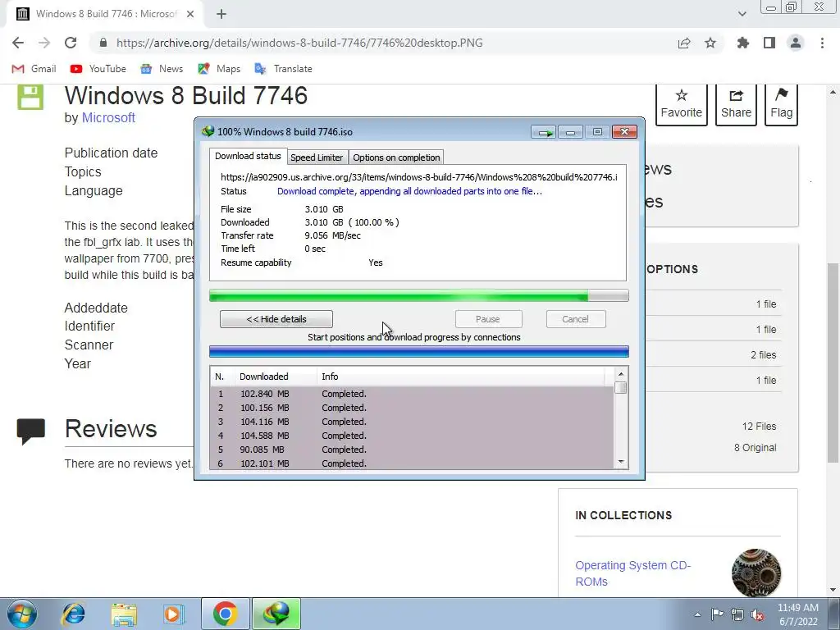Image resolution: width=840 pixels, height=630 pixels.
Task: Click the site padlock icon in address bar
Action: 103,43
